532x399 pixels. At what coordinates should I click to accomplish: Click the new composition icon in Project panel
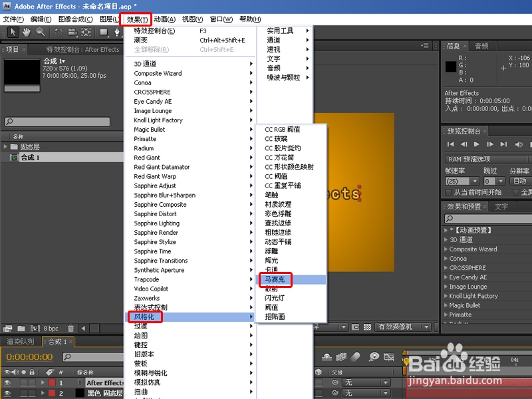click(35, 329)
